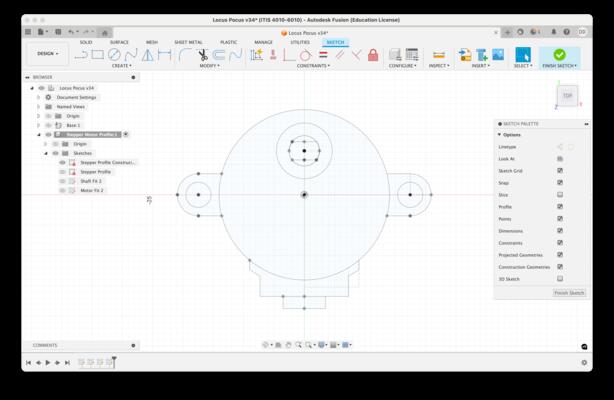Show the Shaft Fit 2 sketch
Viewport: 614px width, 400px height.
tap(62, 181)
